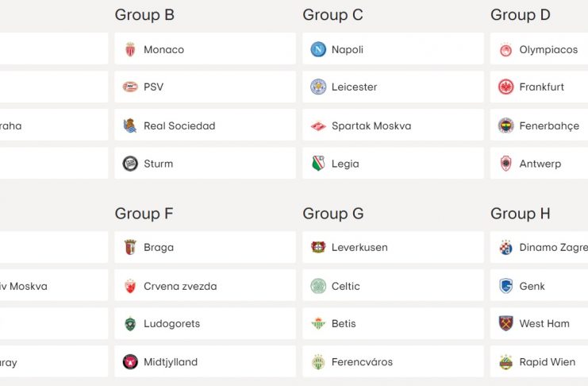Click the West Ham crest icon
The height and width of the screenshot is (386, 588).
click(505, 323)
